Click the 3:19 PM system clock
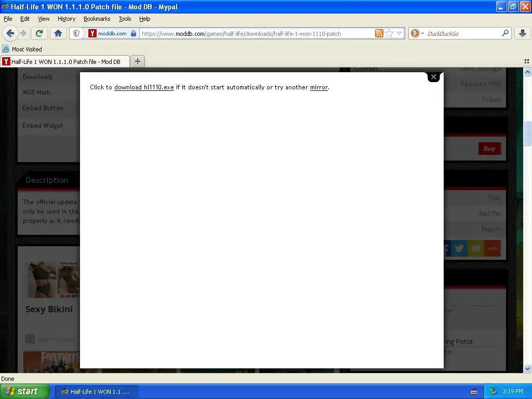Image resolution: width=532 pixels, height=399 pixels. 513,392
